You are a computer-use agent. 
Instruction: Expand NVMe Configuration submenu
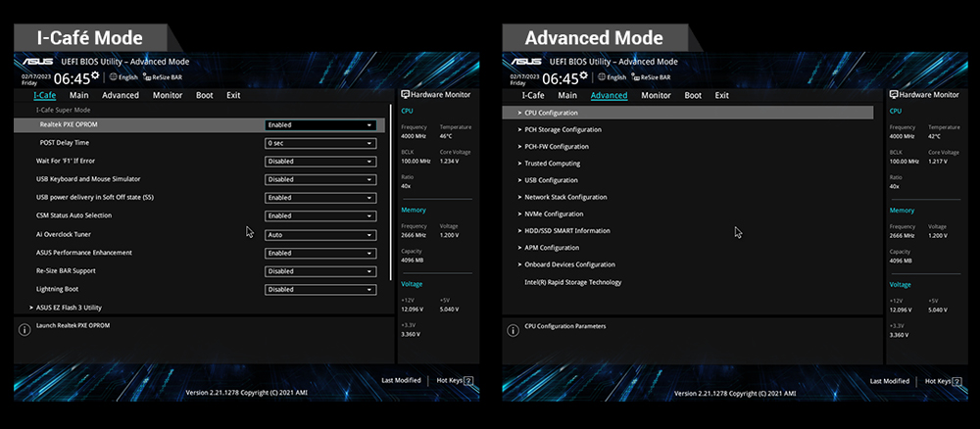click(x=550, y=214)
